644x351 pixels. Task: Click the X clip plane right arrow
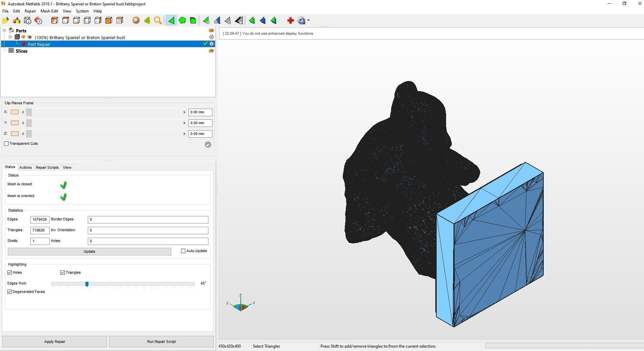click(184, 112)
